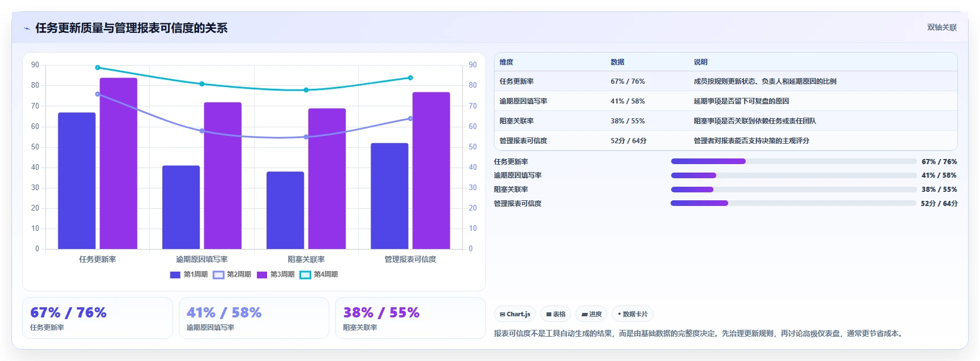
Task: Click 阻塞关联率 in the table's 维度 column
Action: pyautogui.click(x=517, y=121)
